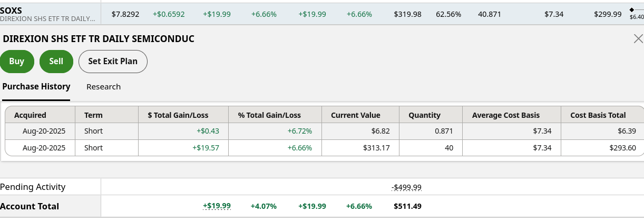Click the green Sell button
The height and width of the screenshot is (222, 644).
[x=56, y=61]
